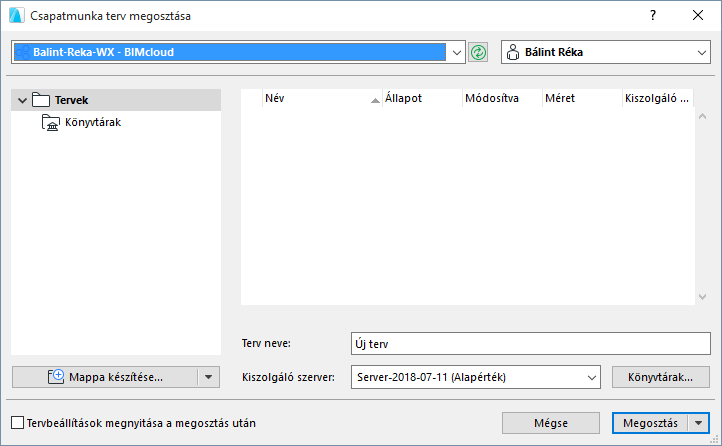The width and height of the screenshot is (722, 446).
Task: Click the green refresh server connection icon
Action: click(x=478, y=52)
